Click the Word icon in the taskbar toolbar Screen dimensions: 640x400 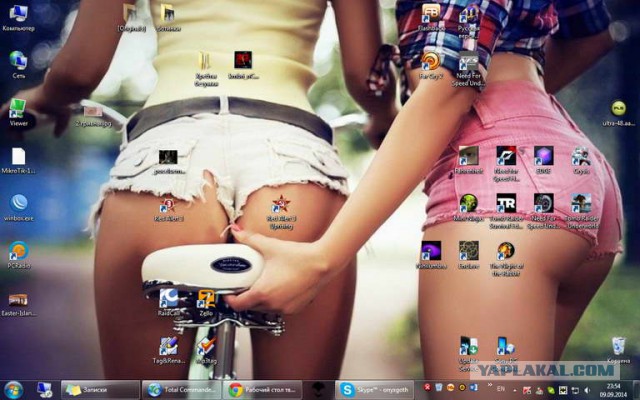tap(473, 387)
